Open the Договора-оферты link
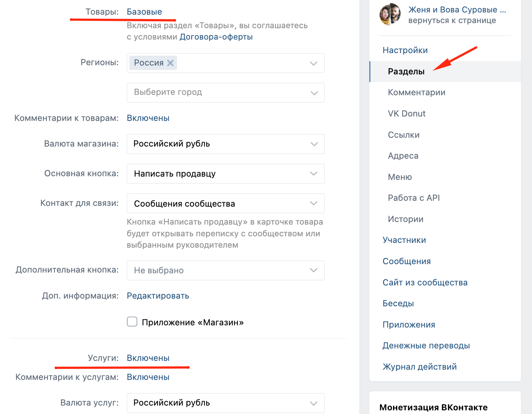This screenshot has width=532, height=414. pos(216,37)
